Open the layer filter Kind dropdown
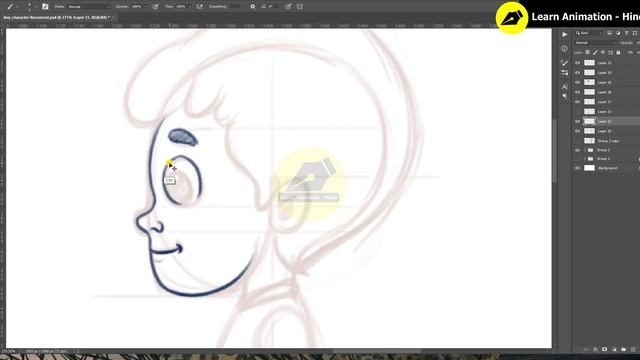640x360 pixels. point(589,33)
